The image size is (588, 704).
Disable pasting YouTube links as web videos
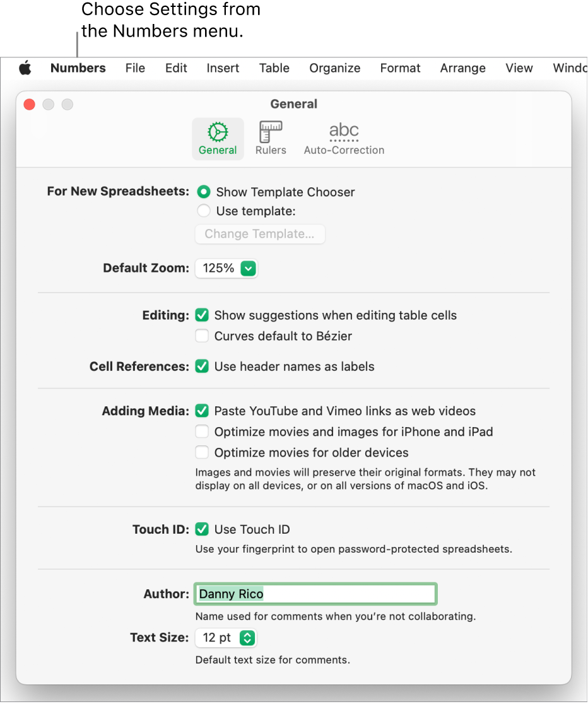click(202, 411)
